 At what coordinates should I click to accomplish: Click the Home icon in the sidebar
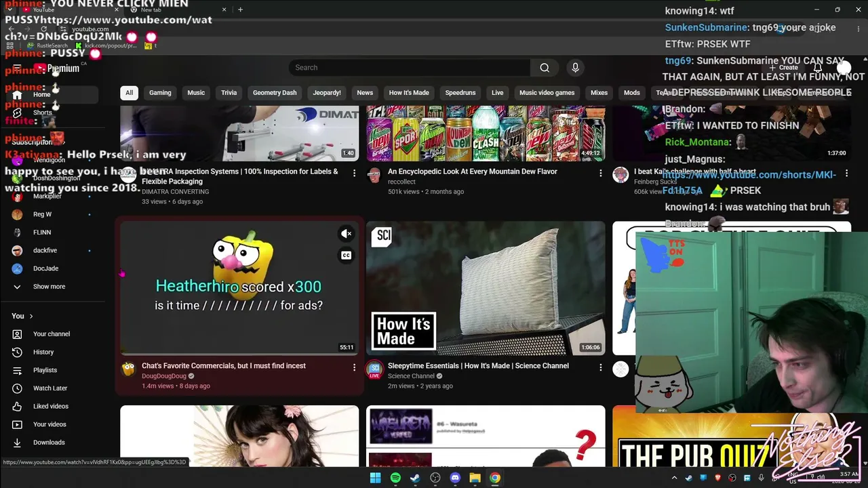pos(18,95)
